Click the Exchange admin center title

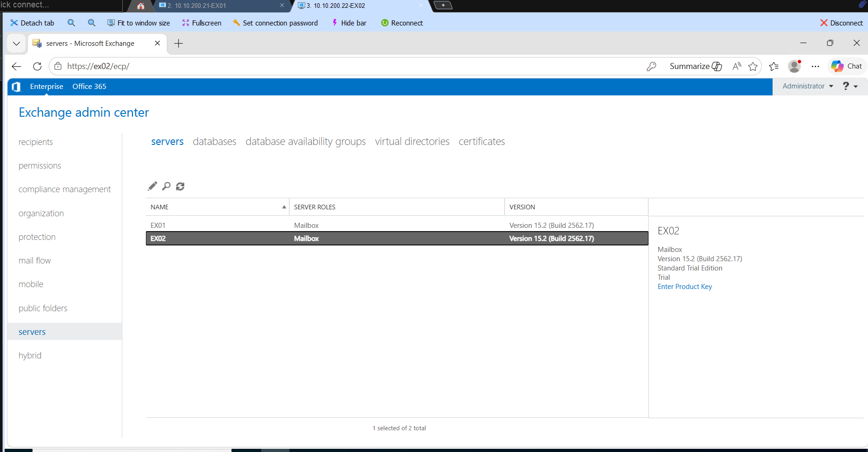pos(84,112)
